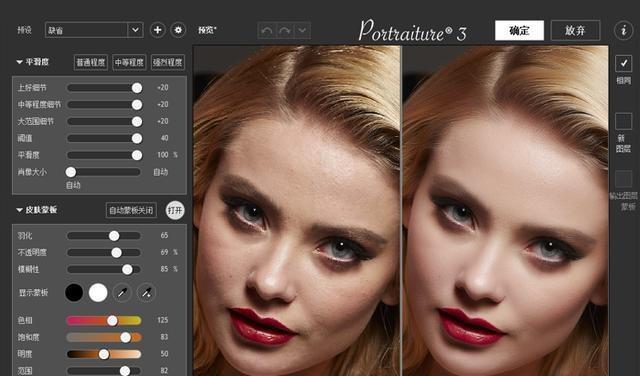The height and width of the screenshot is (376, 640).
Task: Click the 肖像大小 slider handle
Action: coord(71,172)
